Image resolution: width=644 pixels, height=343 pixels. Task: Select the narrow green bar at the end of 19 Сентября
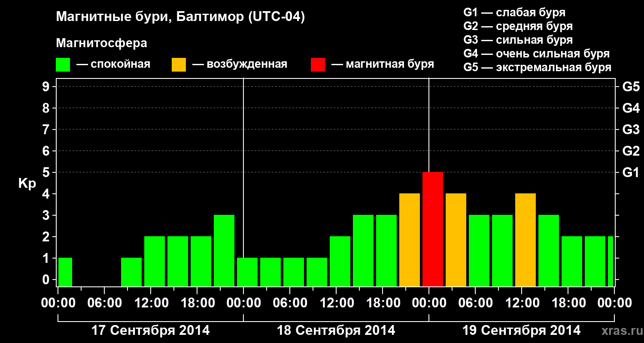click(611, 262)
